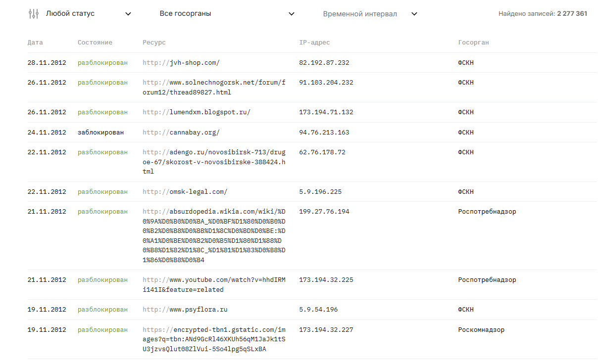Click date 28.11.2012
Screen dimensions: 599x364
(x=47, y=63)
